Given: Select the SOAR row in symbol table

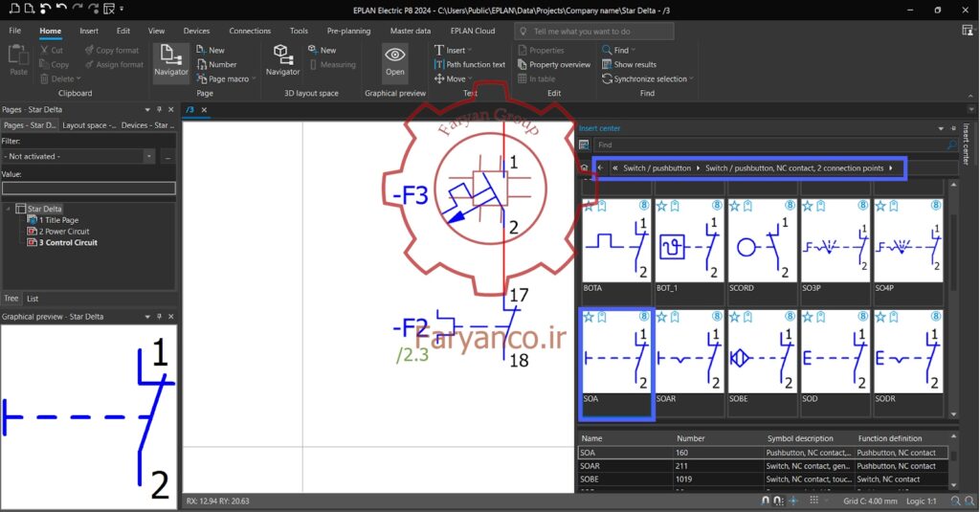Looking at the screenshot, I should [x=763, y=466].
